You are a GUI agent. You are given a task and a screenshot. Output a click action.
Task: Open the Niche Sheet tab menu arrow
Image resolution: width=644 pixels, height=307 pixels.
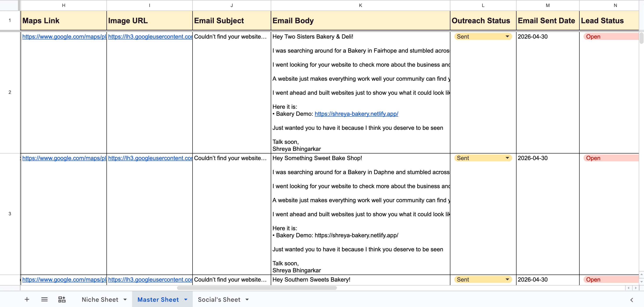tap(125, 300)
